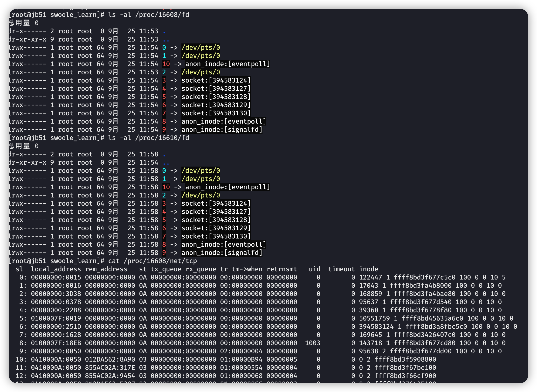The height and width of the screenshot is (392, 537).
Task: Select socket:[394583128] in the 11:54 fd 5 row
Action: click(x=216, y=97)
